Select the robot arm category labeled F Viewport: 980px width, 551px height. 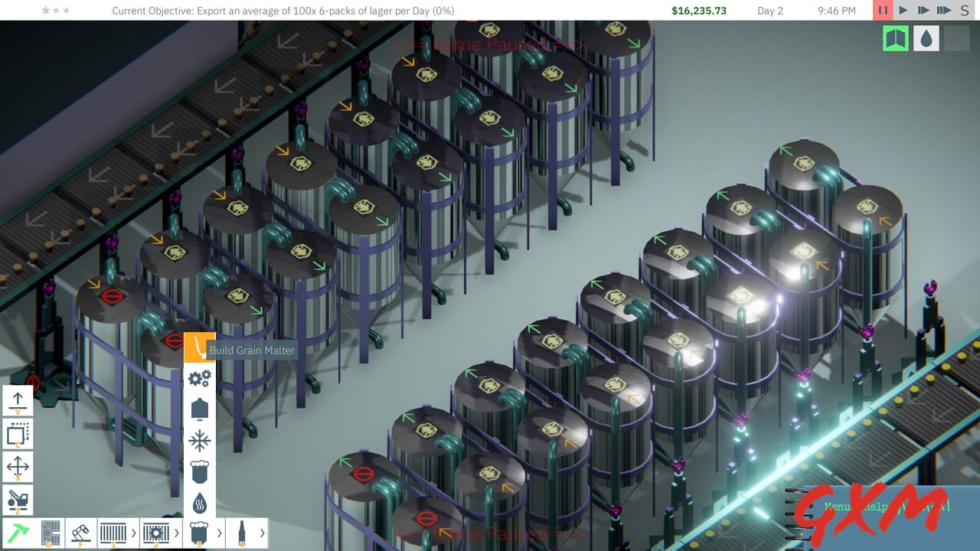click(80, 532)
